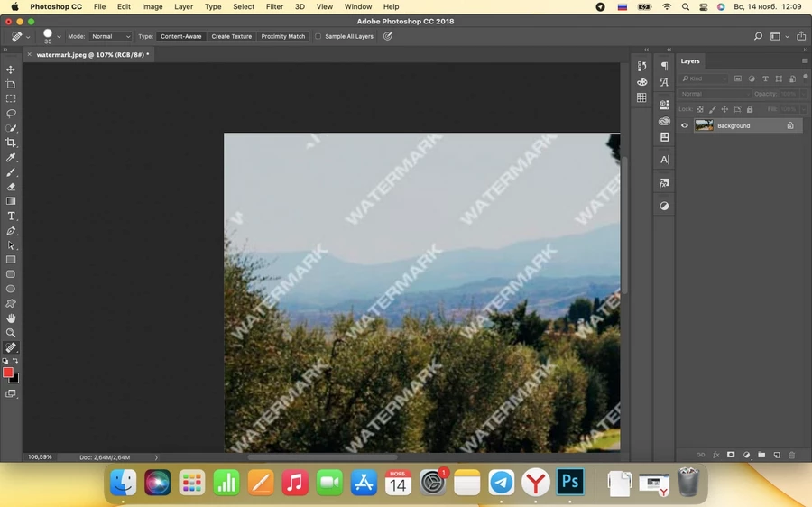Open the healing Mode dropdown
Screen dimensions: 812x507
[x=111, y=37]
